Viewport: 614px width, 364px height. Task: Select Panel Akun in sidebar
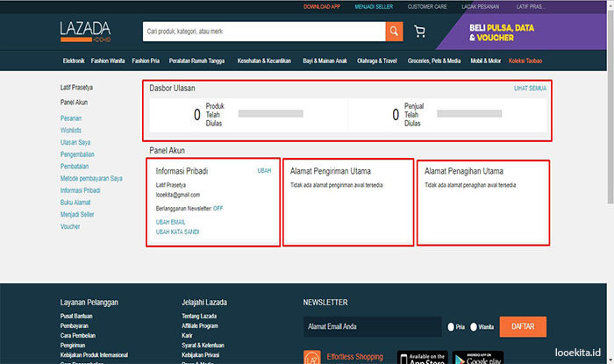(74, 102)
